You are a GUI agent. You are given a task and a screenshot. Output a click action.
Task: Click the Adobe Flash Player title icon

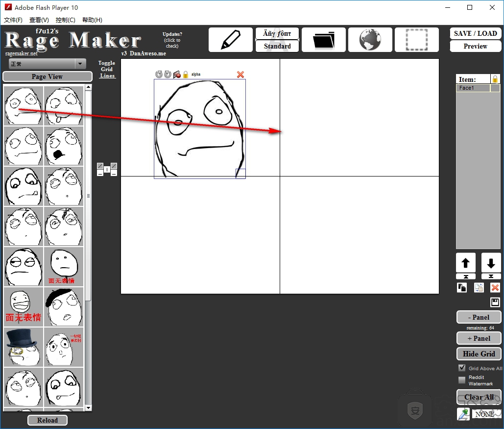click(x=8, y=7)
